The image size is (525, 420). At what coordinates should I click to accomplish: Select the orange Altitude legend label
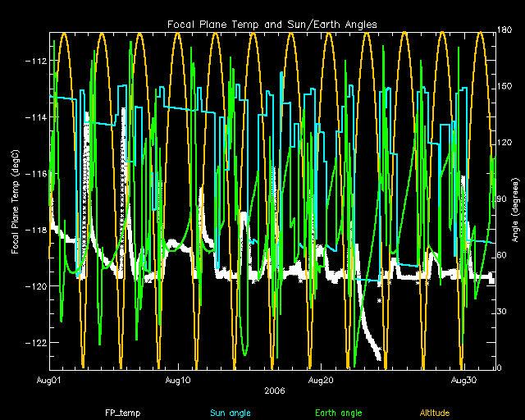pyautogui.click(x=435, y=413)
